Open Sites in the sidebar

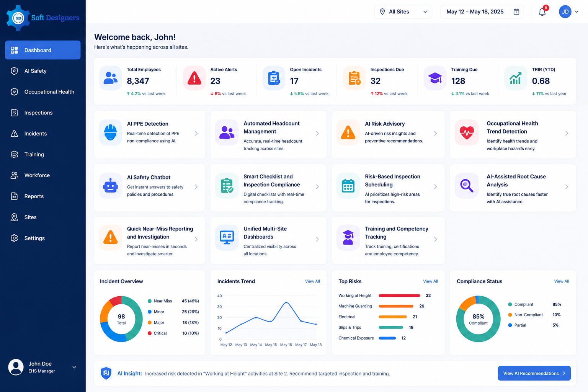coord(43,217)
